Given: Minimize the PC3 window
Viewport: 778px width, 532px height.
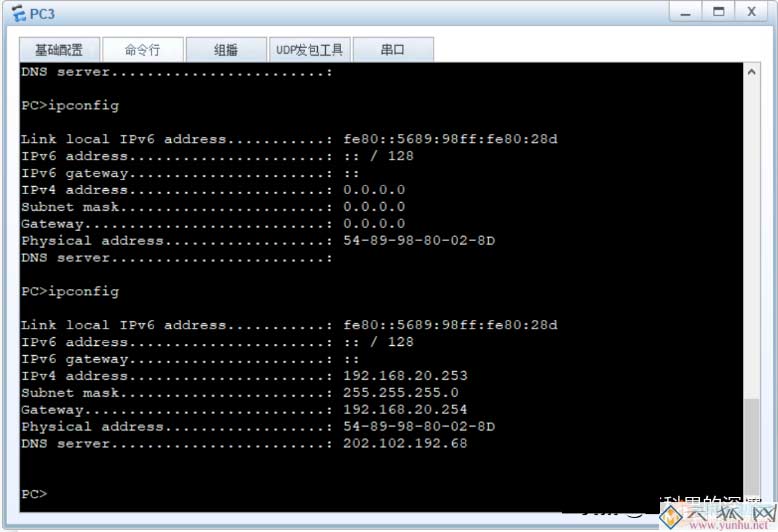Looking at the screenshot, I should [685, 12].
